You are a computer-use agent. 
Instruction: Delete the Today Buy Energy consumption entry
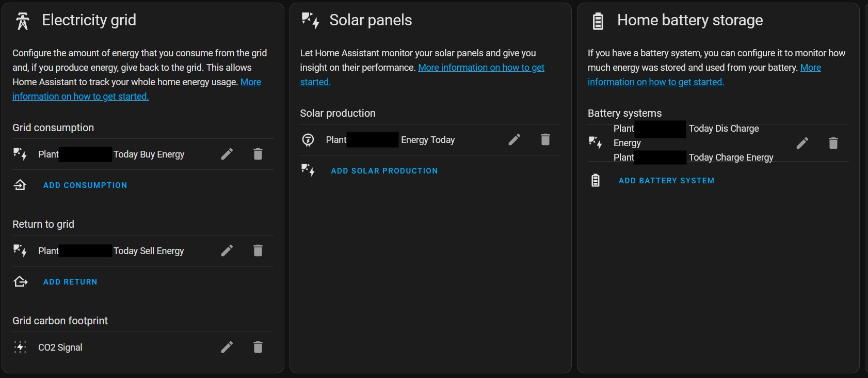[258, 154]
